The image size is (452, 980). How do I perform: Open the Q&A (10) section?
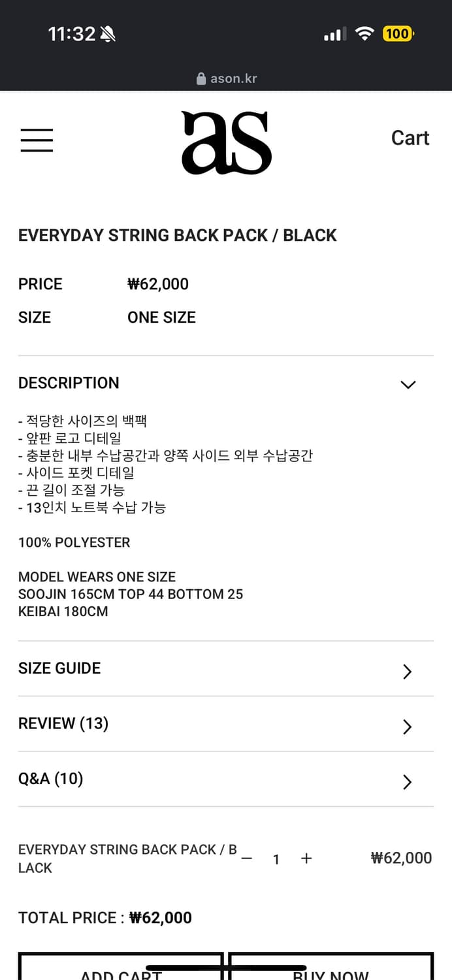225,780
